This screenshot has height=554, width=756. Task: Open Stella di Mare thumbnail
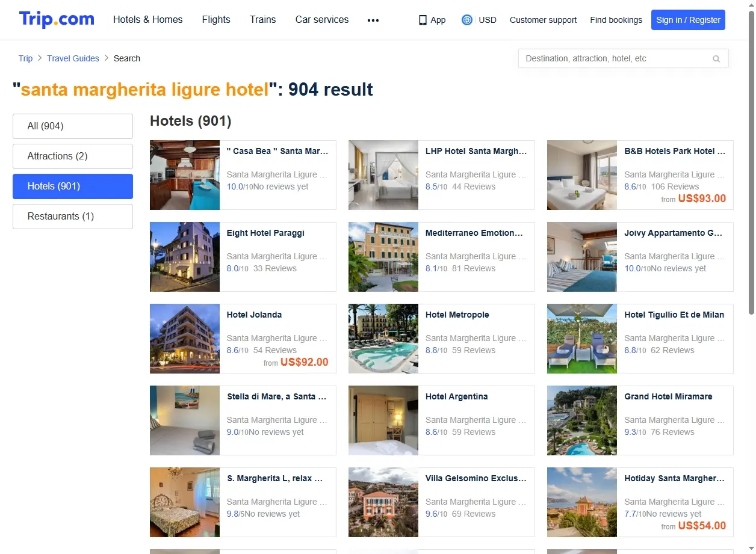point(185,420)
